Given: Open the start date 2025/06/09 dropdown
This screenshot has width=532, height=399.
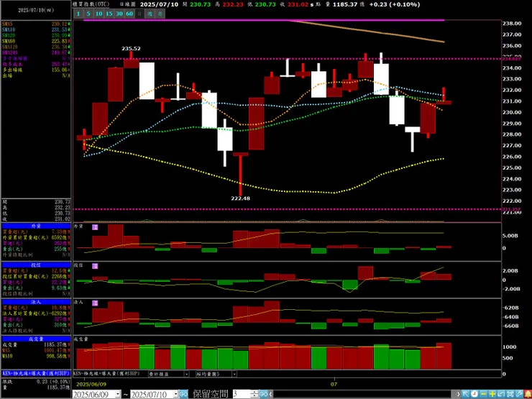Looking at the screenshot, I should click(118, 394).
